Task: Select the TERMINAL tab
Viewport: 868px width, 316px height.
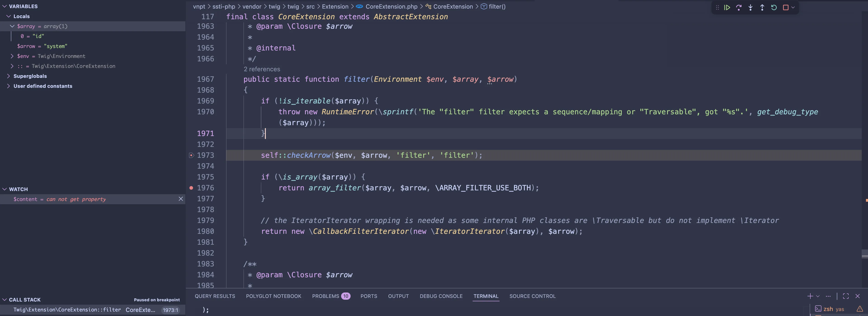Action: 486,296
